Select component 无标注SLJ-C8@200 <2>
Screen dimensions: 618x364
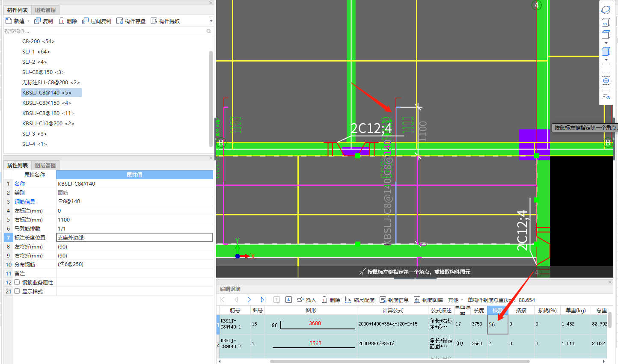(x=51, y=83)
